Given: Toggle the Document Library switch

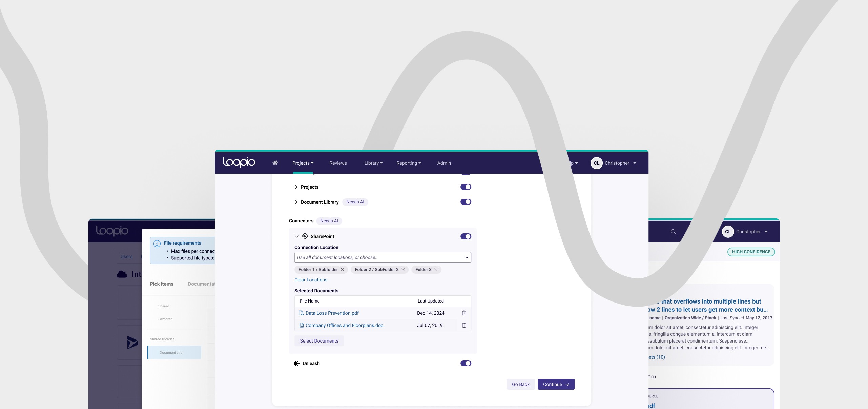Looking at the screenshot, I should 466,202.
